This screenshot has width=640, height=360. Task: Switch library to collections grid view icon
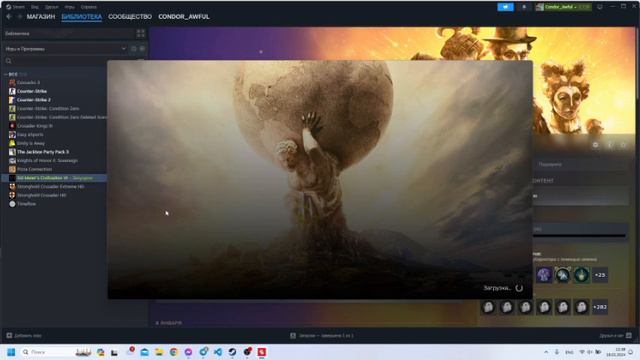pos(140,33)
